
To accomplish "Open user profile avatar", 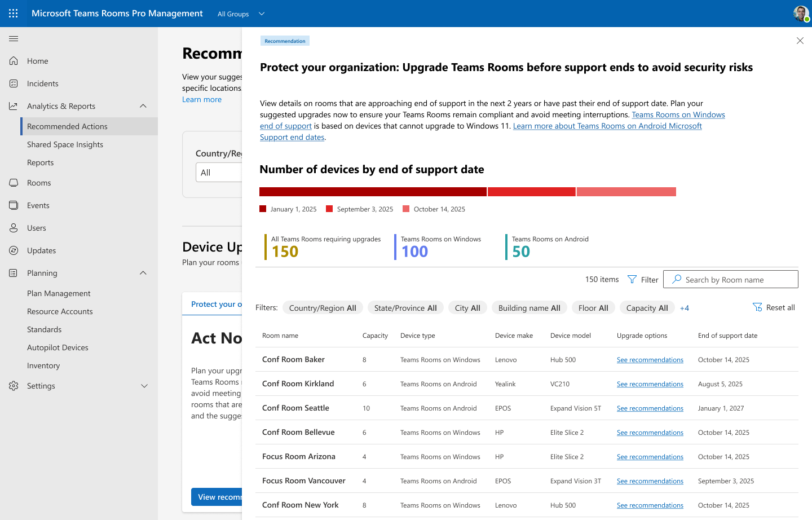I will tap(801, 14).
